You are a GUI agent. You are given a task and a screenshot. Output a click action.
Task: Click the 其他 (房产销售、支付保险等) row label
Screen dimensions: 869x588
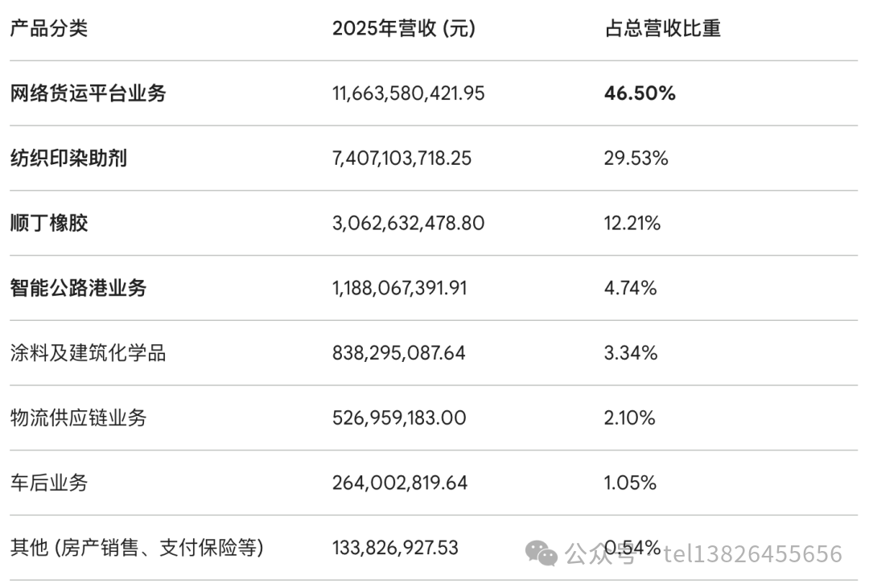[137, 548]
